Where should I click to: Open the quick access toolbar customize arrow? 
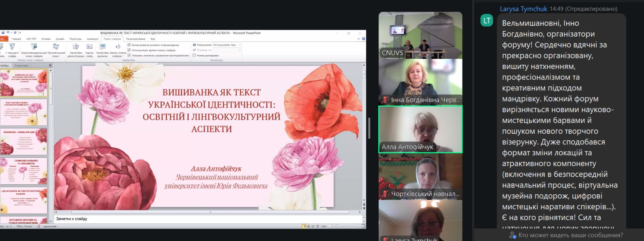tap(20, 33)
